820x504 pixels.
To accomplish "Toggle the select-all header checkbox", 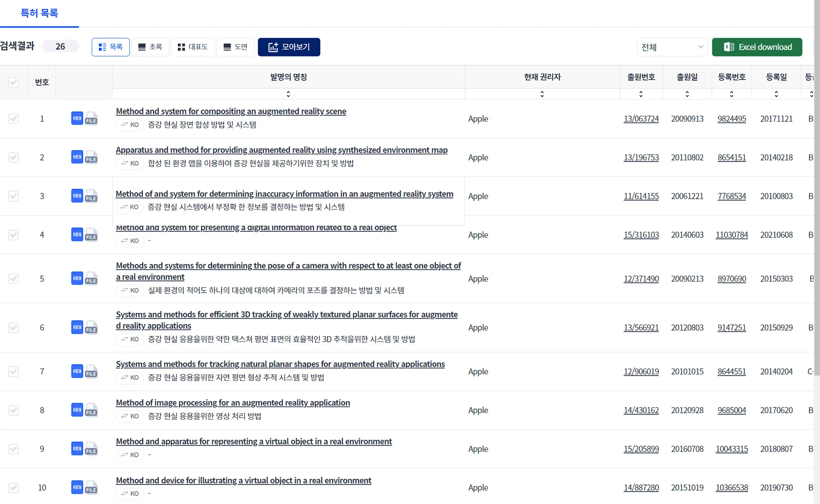I will [x=14, y=82].
